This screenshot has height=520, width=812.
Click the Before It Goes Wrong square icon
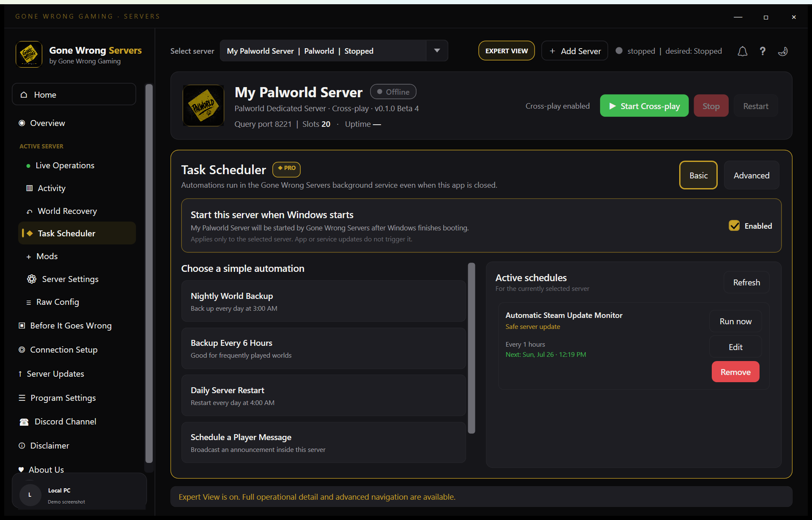point(22,326)
